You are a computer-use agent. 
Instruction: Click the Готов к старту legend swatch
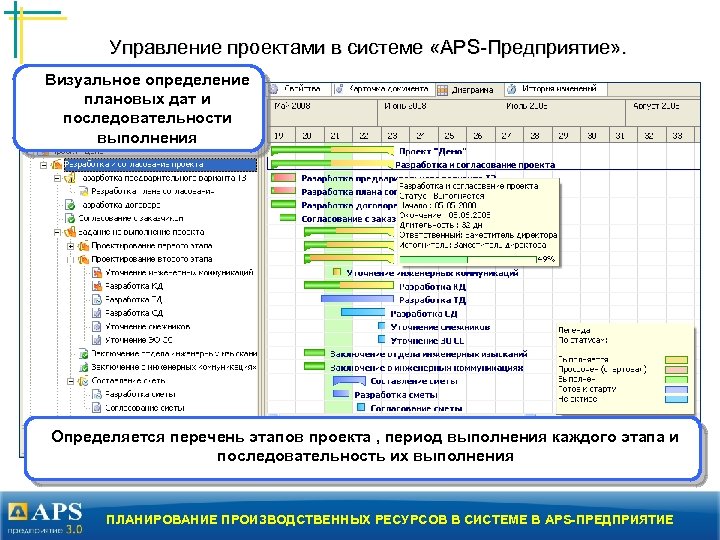(676, 389)
